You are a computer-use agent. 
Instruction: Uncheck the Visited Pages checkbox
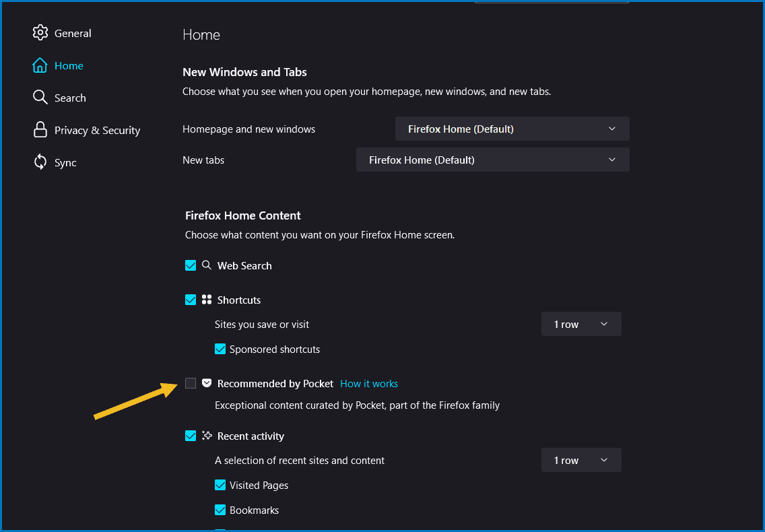220,485
